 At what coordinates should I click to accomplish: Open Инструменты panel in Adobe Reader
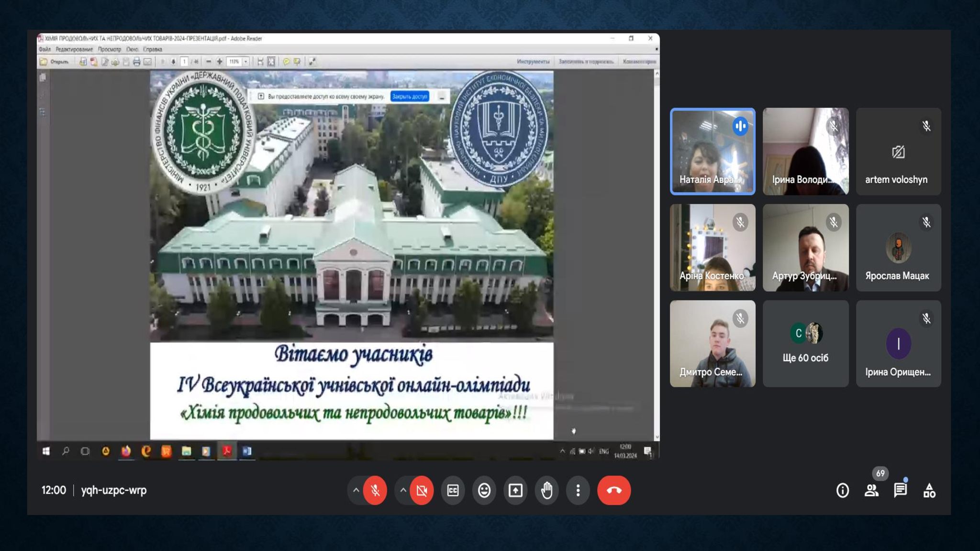click(533, 62)
